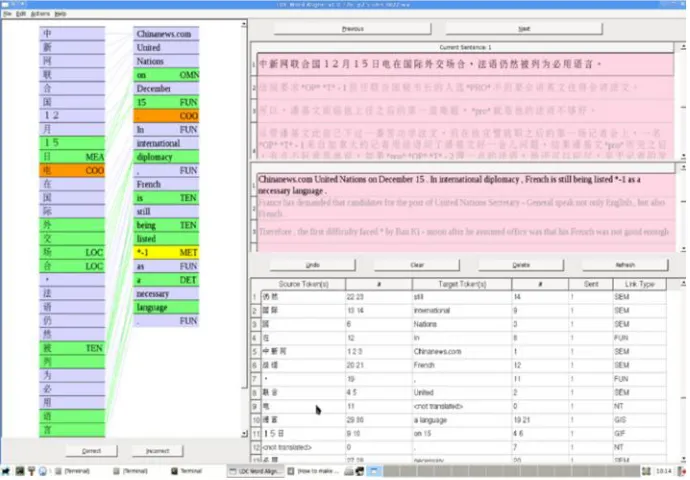The image size is (690, 480).
Task: Select the 'still' token box in alignment panel
Action: click(166, 211)
